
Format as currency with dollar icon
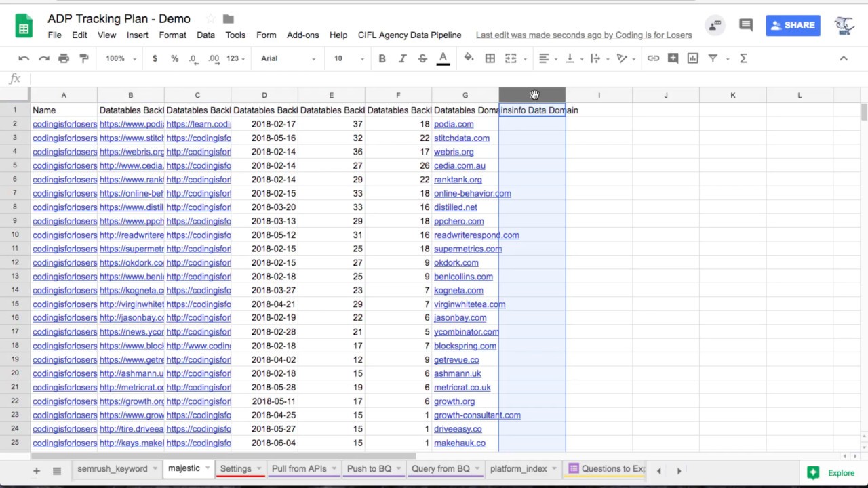(155, 58)
